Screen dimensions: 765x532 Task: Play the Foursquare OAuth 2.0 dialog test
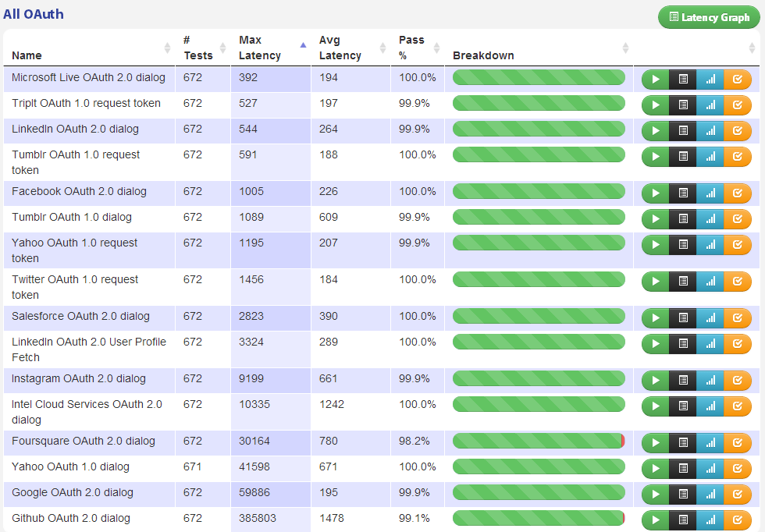coord(655,443)
